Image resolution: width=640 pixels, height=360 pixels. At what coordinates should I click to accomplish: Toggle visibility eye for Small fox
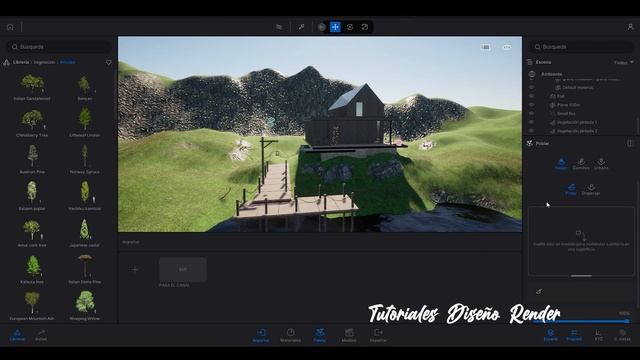(531, 113)
